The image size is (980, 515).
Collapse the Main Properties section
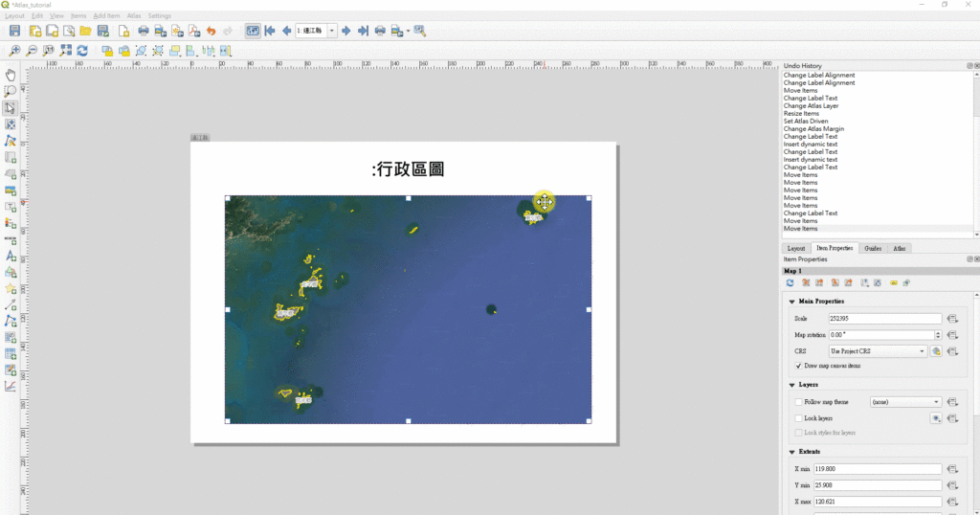tap(791, 302)
